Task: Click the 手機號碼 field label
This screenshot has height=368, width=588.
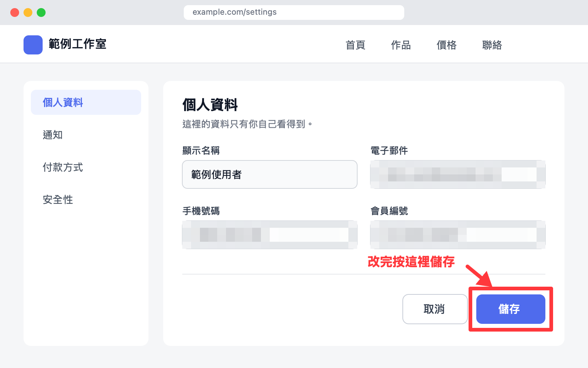Action: 201,211
